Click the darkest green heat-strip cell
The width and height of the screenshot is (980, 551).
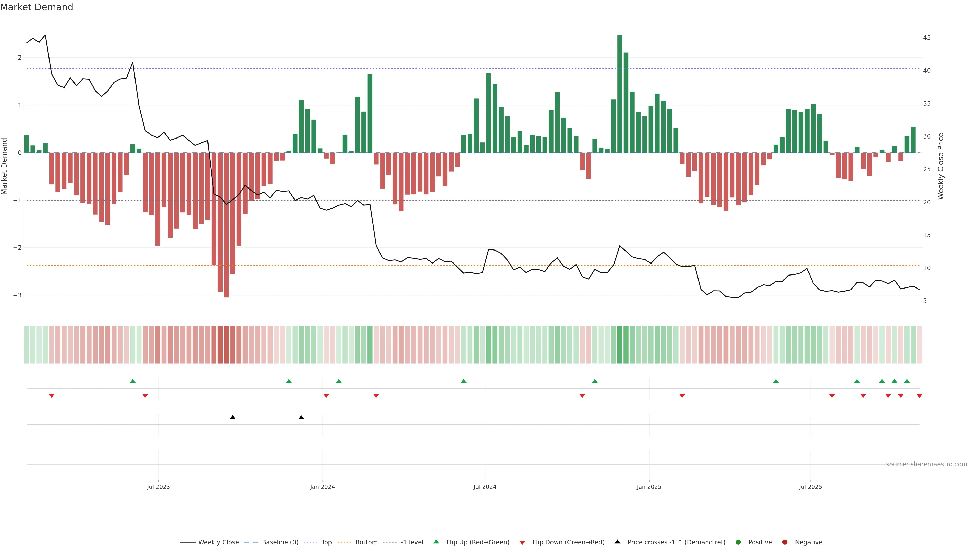[x=620, y=345]
